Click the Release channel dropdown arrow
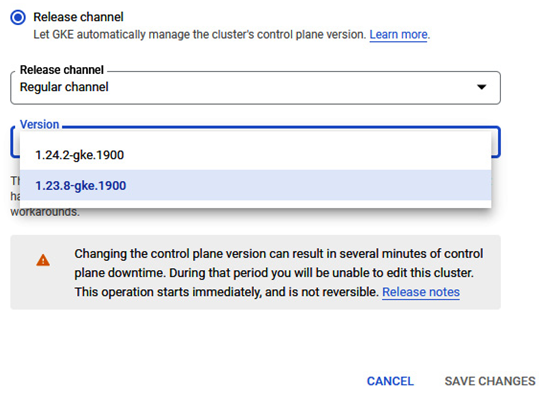This screenshot has width=539, height=393. 482,87
